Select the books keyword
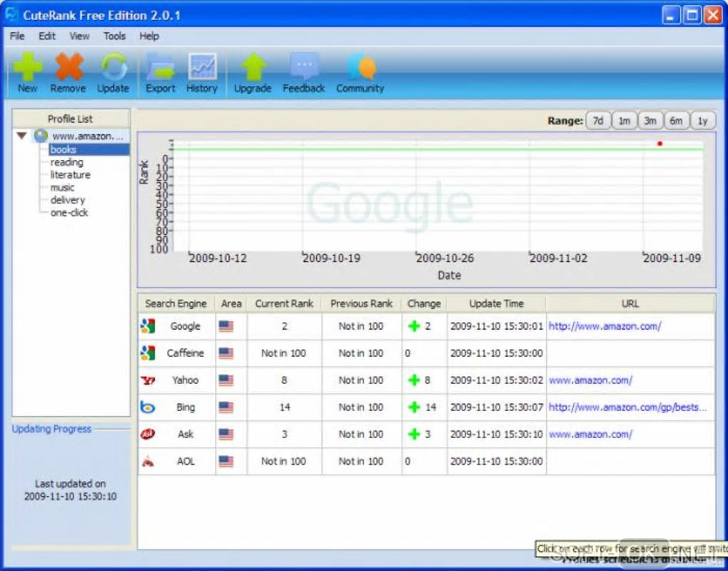Viewport: 728px width, 571px height. click(x=63, y=149)
